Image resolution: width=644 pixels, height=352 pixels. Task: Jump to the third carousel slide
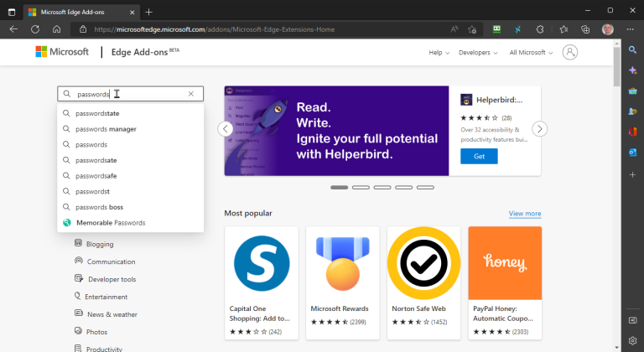tap(382, 187)
